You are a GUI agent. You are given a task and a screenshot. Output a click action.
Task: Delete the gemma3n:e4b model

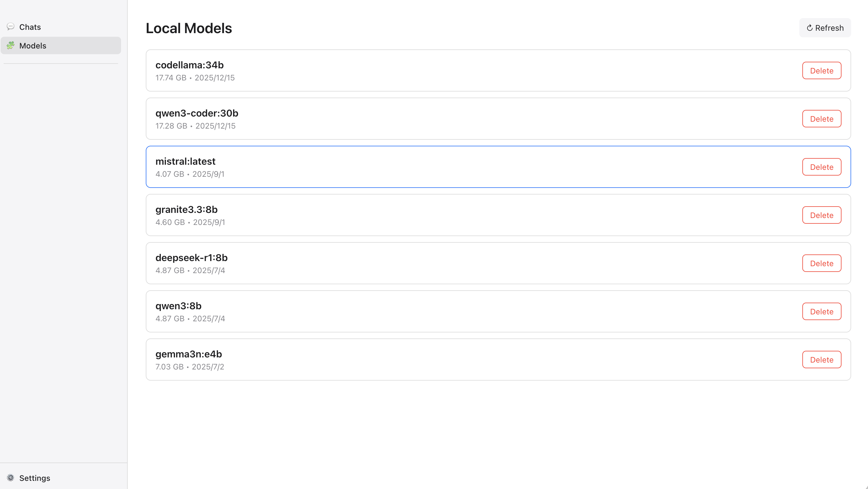[822, 360]
